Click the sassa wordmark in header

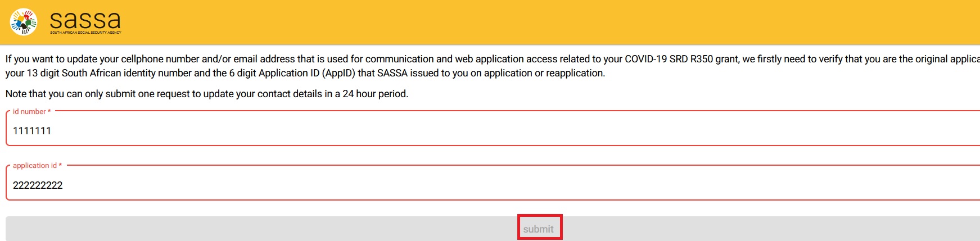tap(85, 20)
